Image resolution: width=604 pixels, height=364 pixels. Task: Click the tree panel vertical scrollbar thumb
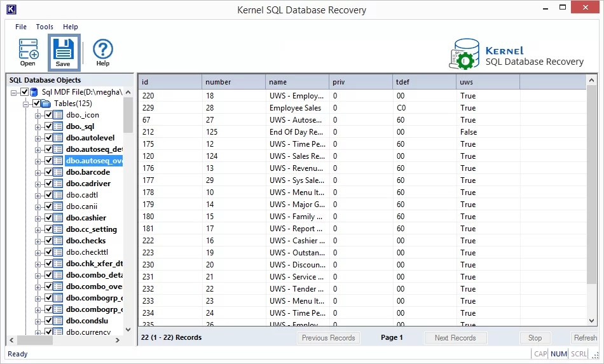(128, 115)
